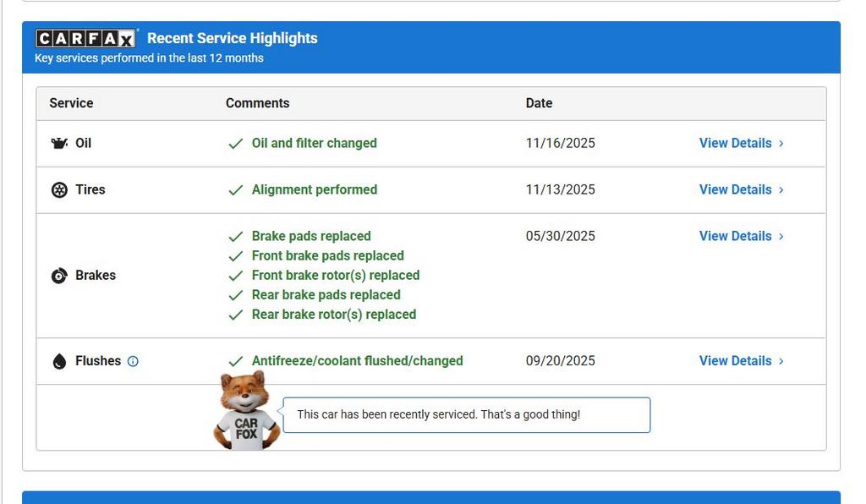Expand chevron next to Oil View Details
Screen dimensions: 866x504
point(781,144)
